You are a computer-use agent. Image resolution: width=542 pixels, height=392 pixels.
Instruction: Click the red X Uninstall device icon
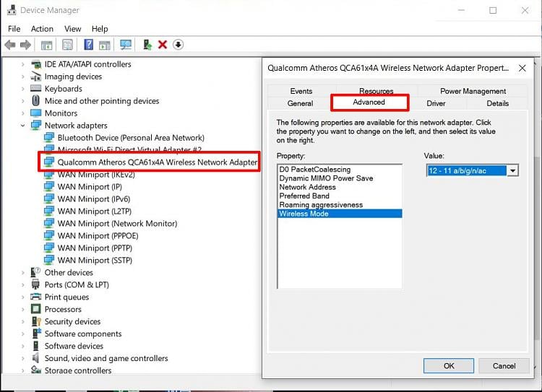163,45
